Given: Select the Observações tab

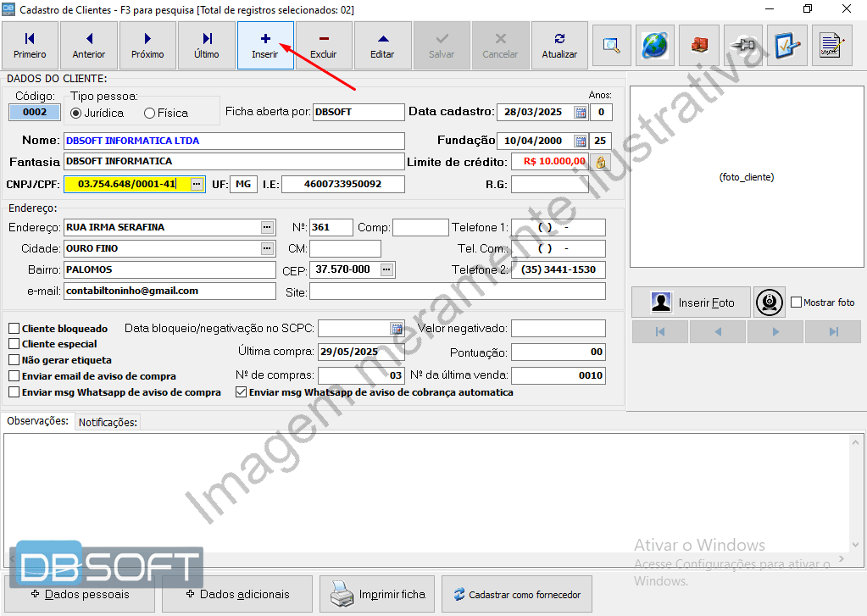Looking at the screenshot, I should tap(37, 421).
